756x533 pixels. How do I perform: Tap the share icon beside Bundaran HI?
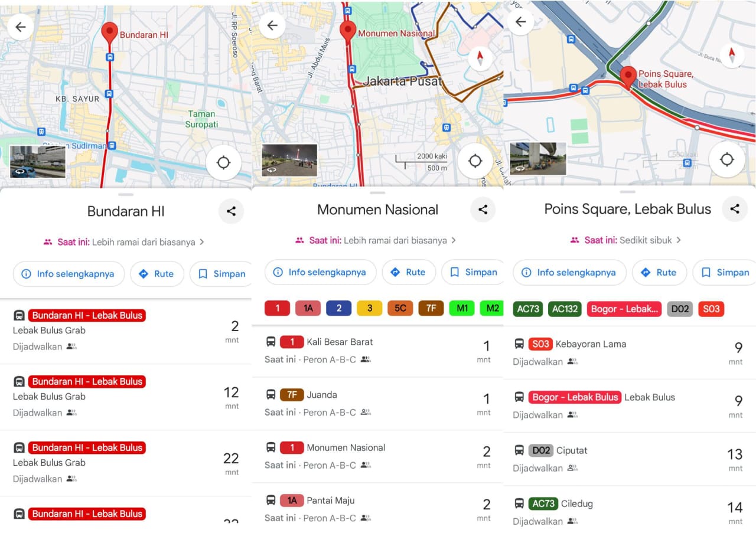pyautogui.click(x=231, y=211)
